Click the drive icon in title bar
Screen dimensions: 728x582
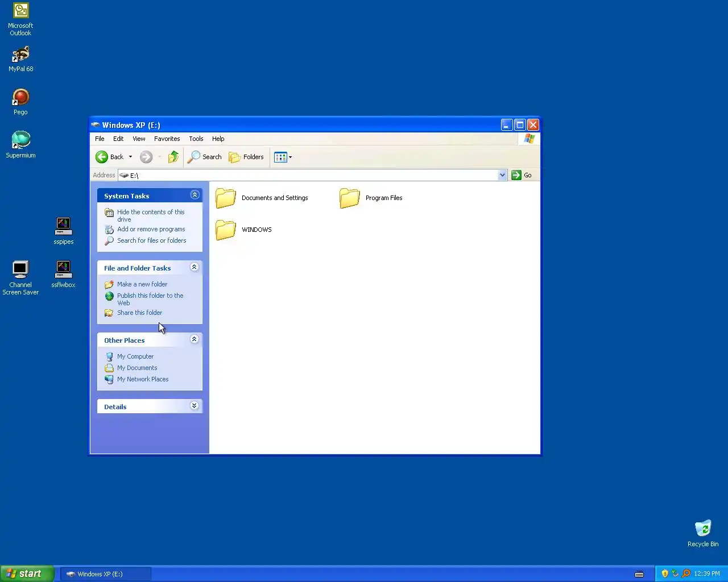tap(96, 125)
